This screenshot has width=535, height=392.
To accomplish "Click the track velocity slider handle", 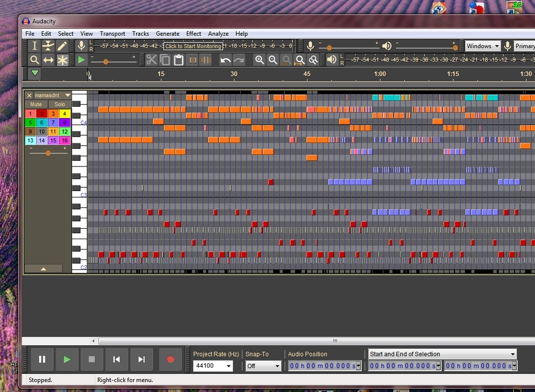I will pos(48,153).
